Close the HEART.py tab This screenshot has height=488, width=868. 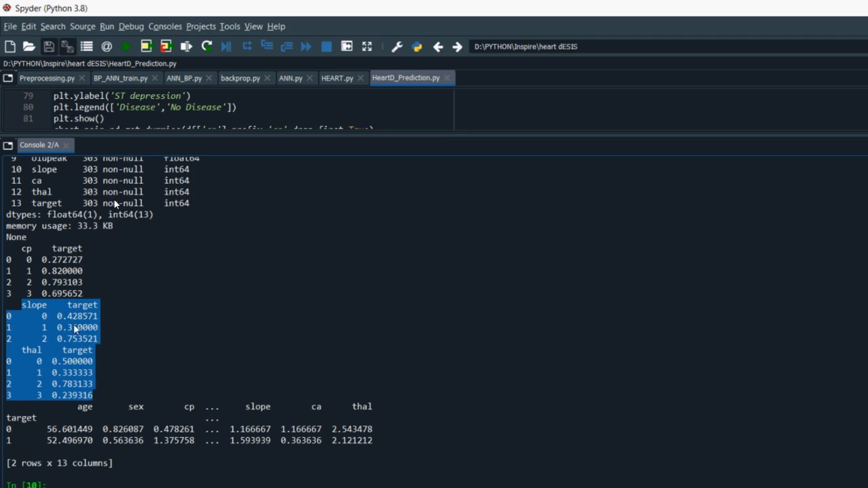click(x=361, y=78)
